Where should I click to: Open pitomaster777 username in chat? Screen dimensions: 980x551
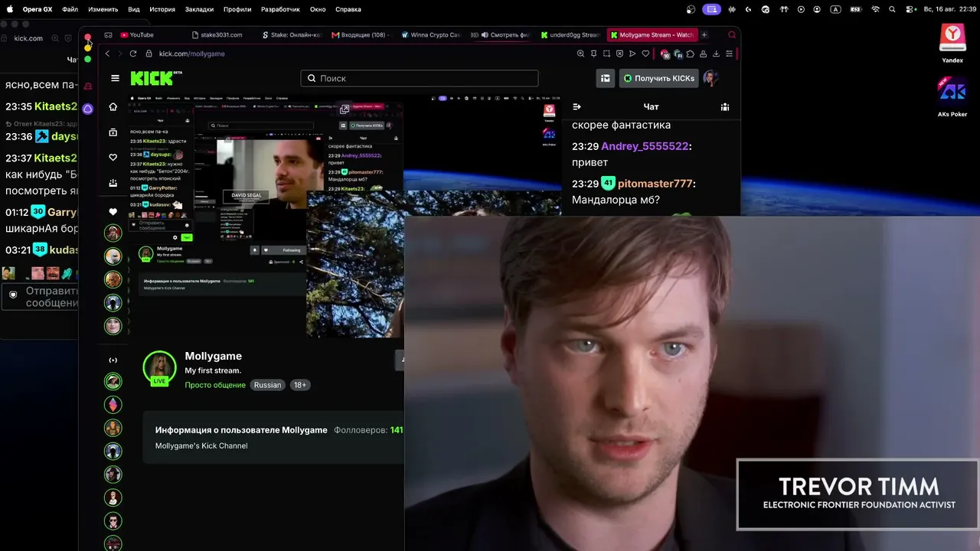pyautogui.click(x=655, y=184)
